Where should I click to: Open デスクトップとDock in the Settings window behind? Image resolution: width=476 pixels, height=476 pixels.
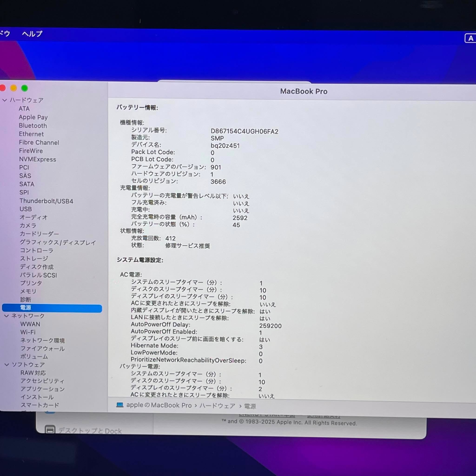[83, 430]
